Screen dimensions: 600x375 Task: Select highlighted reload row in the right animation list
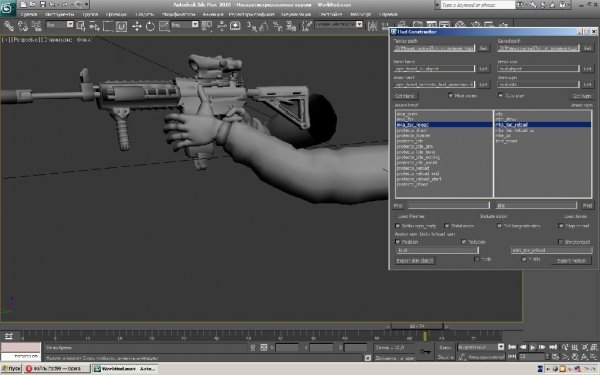543,125
